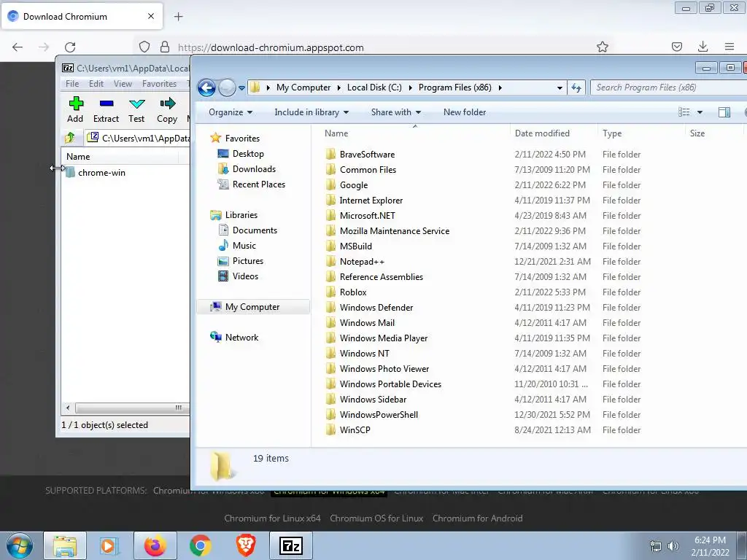Screen dimensions: 747x560
Task: Click the 7-Zip horizontal scrollbar
Action: coord(131,408)
